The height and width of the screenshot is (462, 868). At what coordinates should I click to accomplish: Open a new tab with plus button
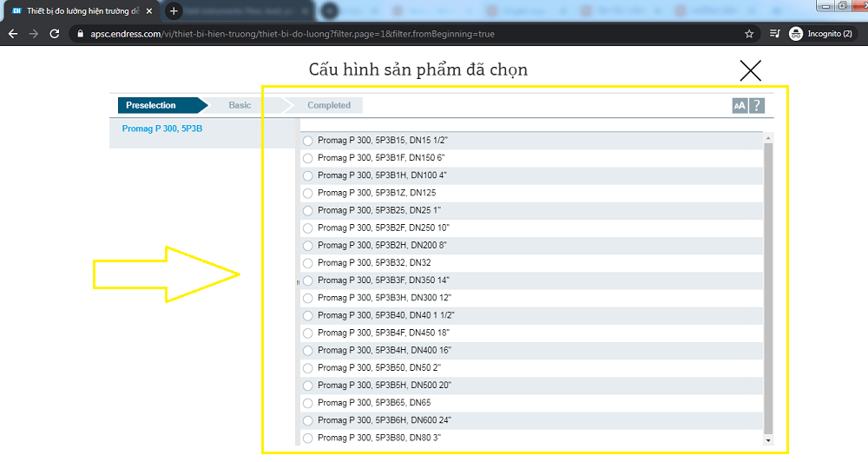174,11
